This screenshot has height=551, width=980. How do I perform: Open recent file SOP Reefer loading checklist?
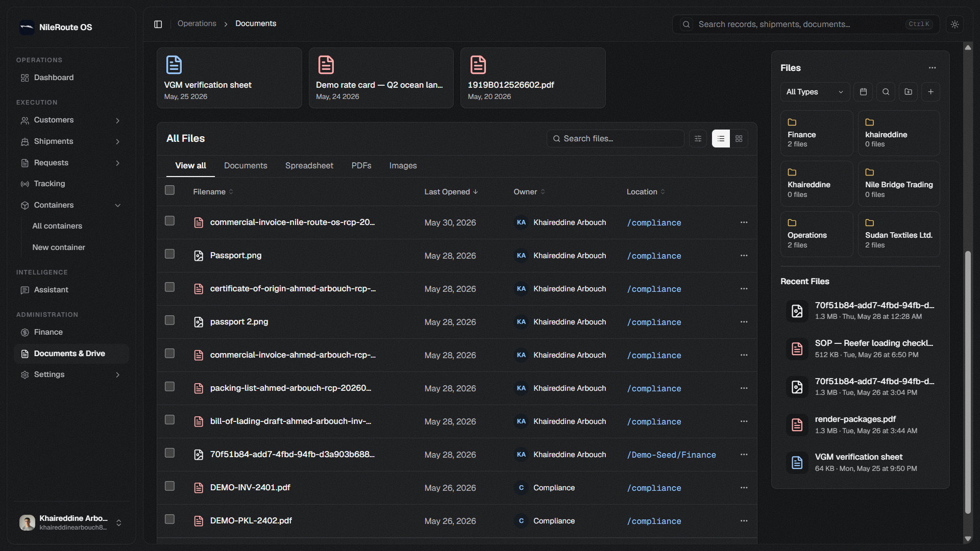860,349
